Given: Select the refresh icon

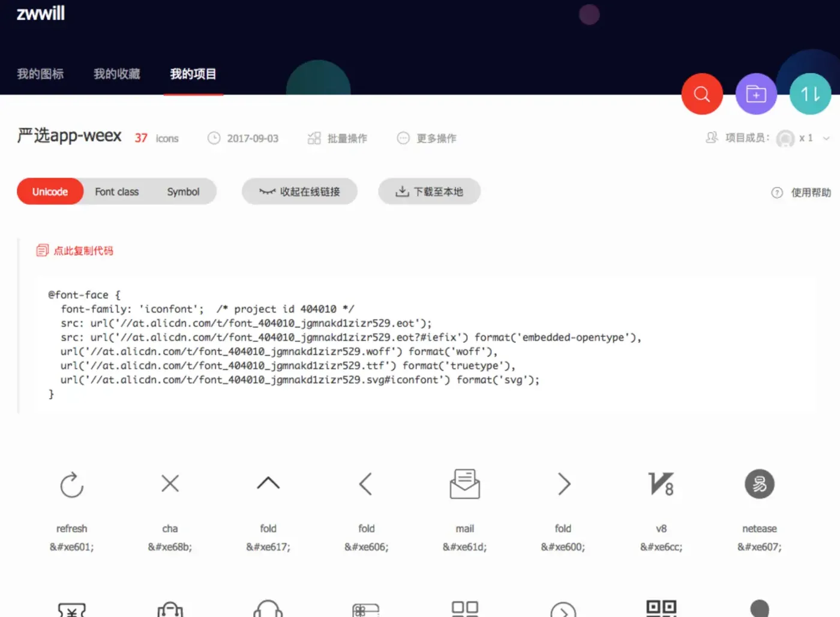Looking at the screenshot, I should coord(71,484).
